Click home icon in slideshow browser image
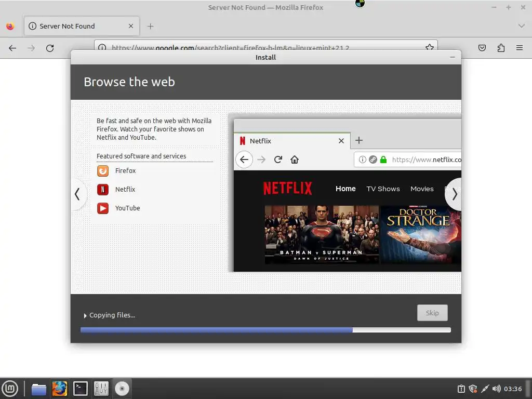 coord(295,159)
